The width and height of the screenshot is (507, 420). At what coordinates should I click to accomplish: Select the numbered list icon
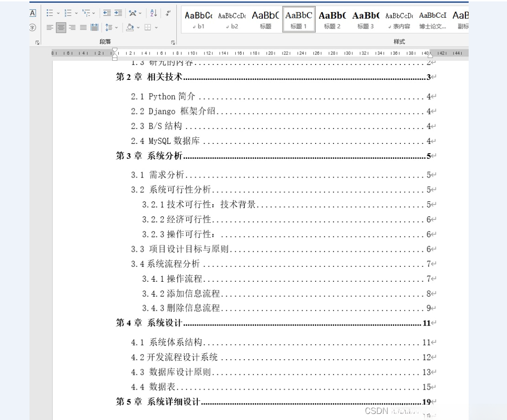68,13
